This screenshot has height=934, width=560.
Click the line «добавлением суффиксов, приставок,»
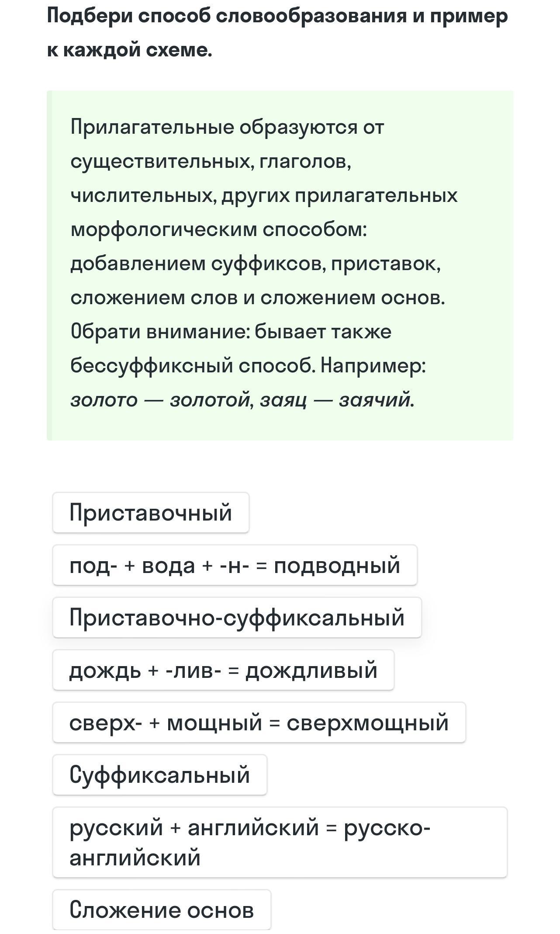coord(256,264)
